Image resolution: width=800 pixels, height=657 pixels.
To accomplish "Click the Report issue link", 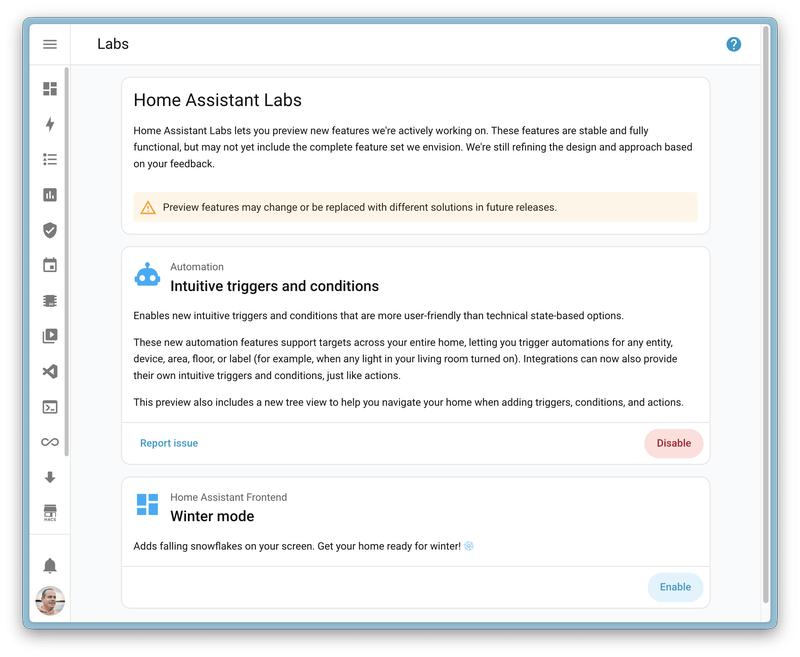I will tap(169, 443).
